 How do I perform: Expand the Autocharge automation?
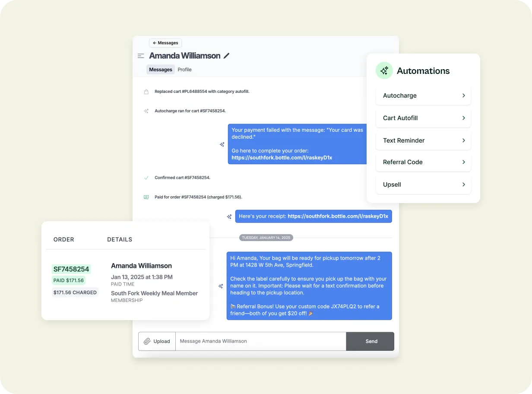(423, 95)
